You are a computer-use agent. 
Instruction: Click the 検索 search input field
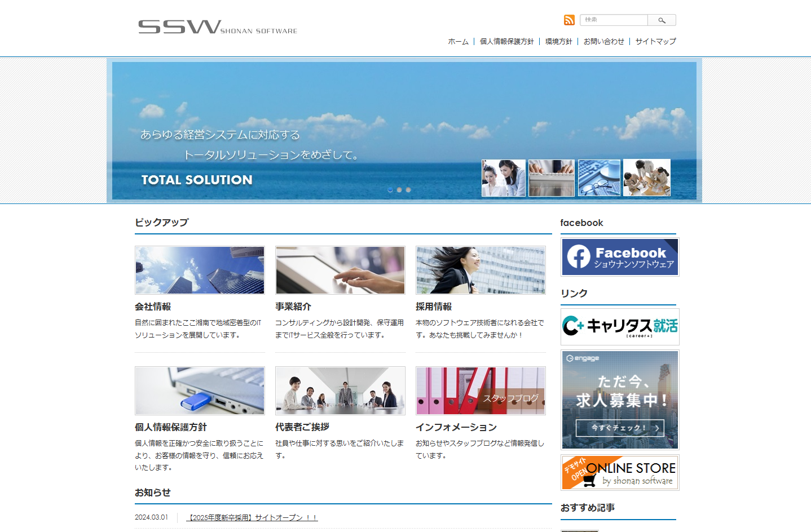coord(614,20)
